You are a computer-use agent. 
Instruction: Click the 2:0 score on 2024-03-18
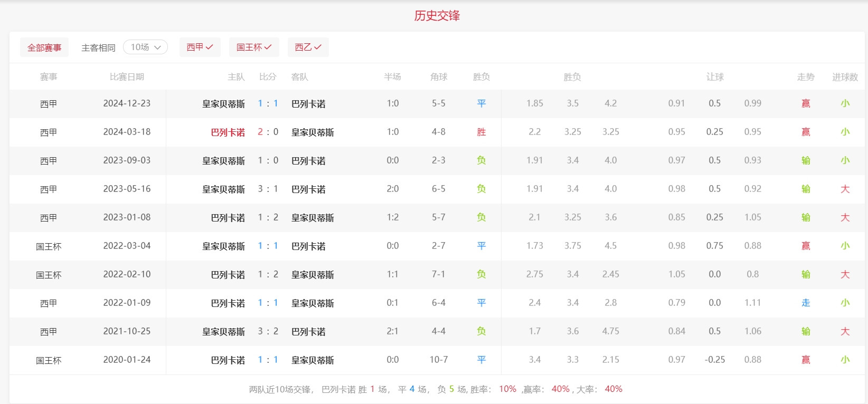tap(268, 132)
